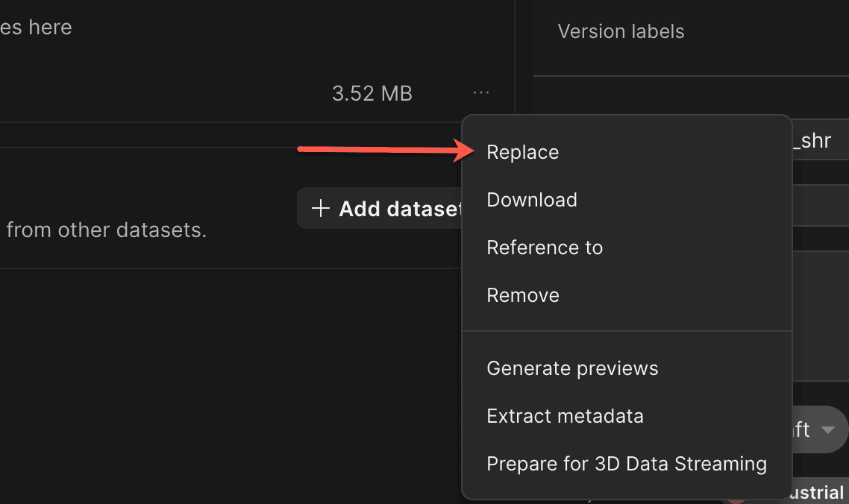Click the "3.52 MB" file size text
849x504 pixels.
[372, 92]
